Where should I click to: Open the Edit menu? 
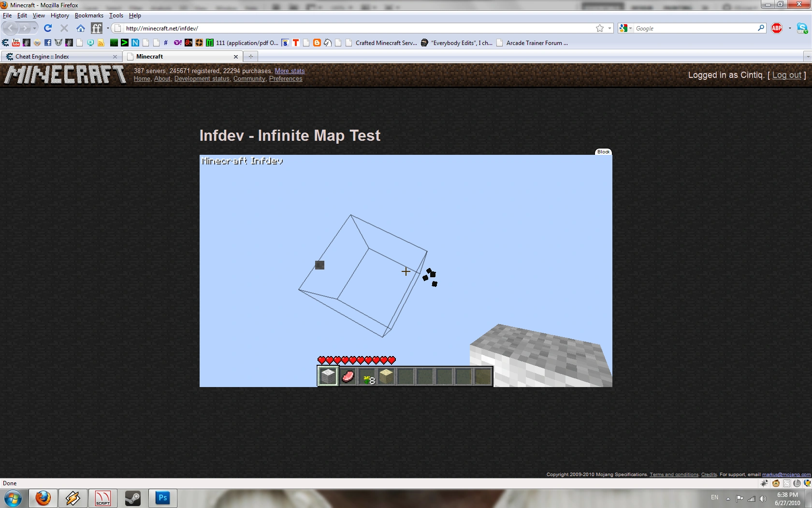[22, 15]
